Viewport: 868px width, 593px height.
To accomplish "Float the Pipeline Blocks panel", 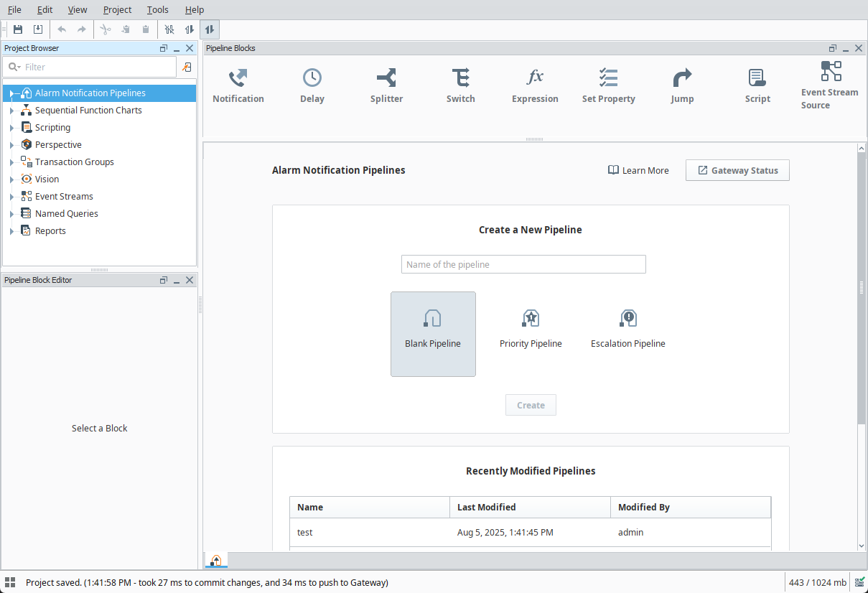I will click(x=833, y=48).
